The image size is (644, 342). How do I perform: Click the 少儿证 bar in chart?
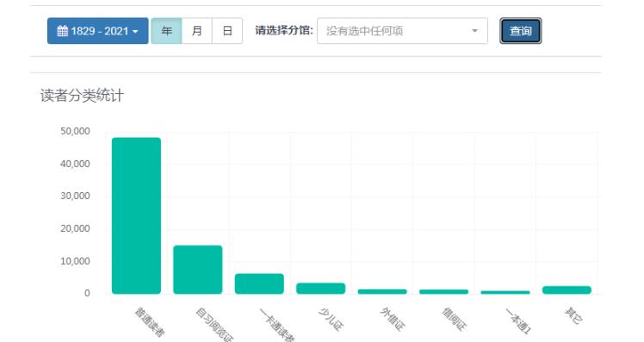click(321, 288)
